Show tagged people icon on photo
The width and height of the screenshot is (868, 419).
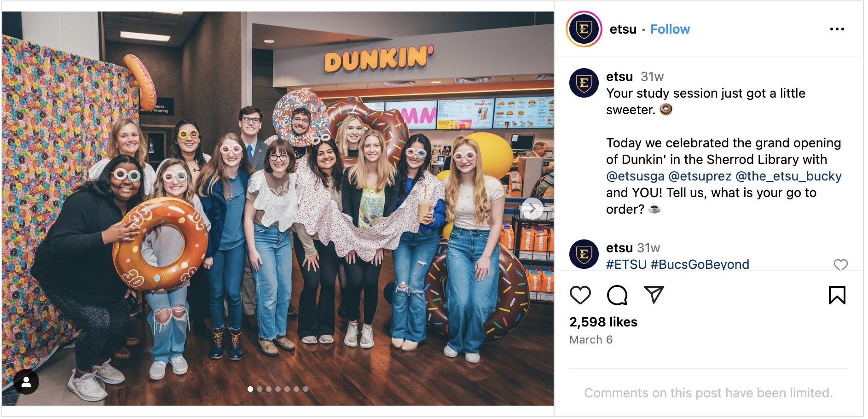point(26,382)
